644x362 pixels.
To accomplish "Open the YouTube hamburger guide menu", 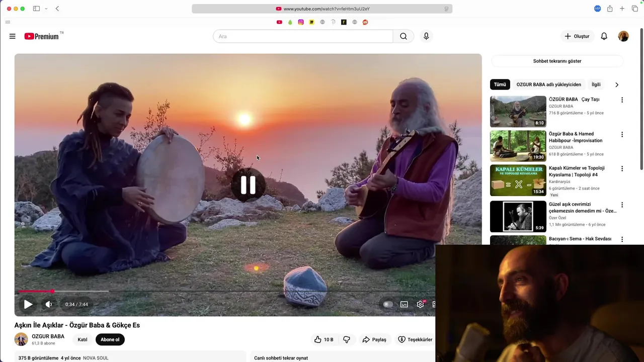I will pyautogui.click(x=13, y=36).
